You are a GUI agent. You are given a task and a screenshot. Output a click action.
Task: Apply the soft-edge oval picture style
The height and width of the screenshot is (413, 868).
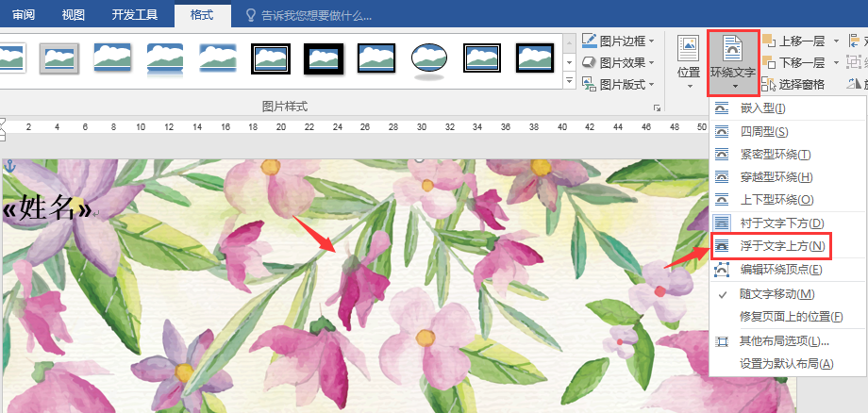[x=429, y=59]
